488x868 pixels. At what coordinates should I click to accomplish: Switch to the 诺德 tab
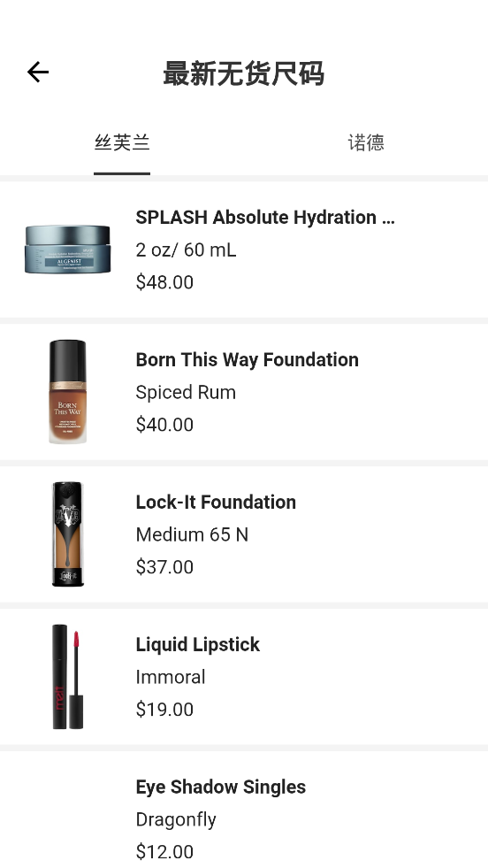pyautogui.click(x=366, y=142)
